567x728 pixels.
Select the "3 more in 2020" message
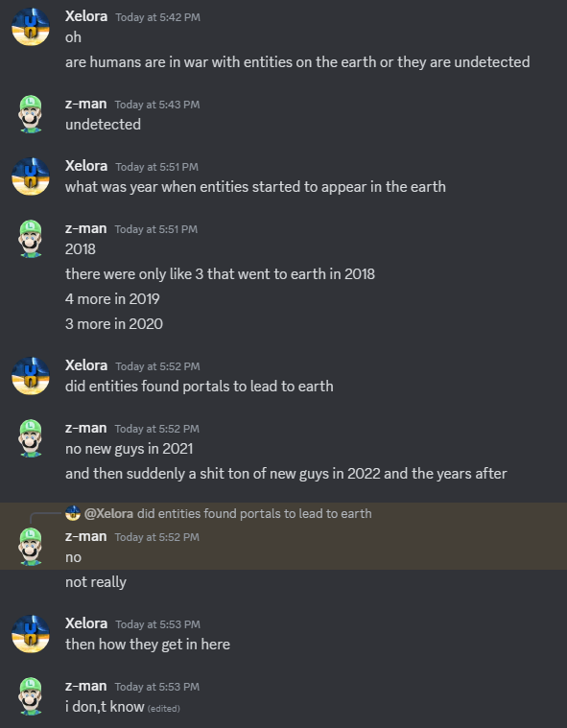(114, 323)
